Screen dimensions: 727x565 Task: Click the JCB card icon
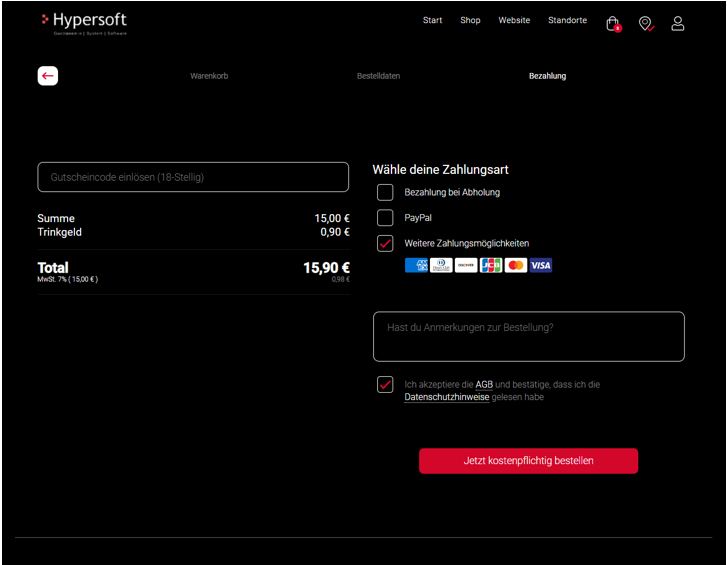tap(491, 265)
